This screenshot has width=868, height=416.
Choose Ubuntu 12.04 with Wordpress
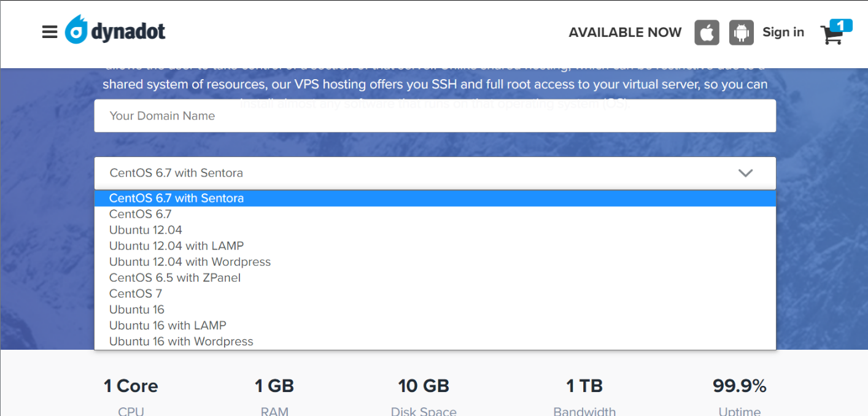190,262
